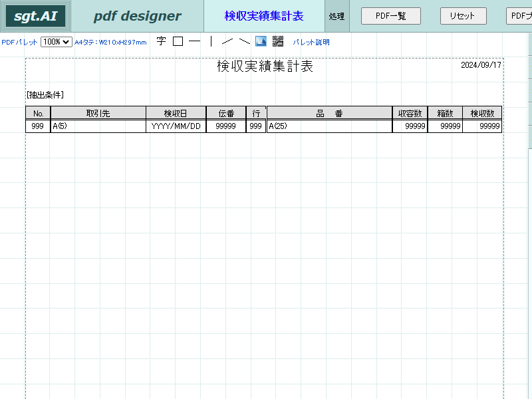Select the 伝番 column header

click(226, 113)
